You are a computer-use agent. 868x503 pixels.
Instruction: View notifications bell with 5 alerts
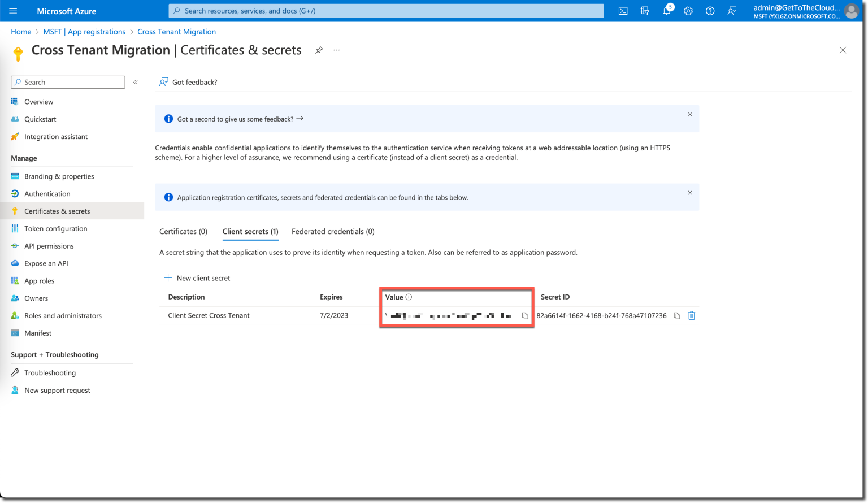(x=667, y=11)
